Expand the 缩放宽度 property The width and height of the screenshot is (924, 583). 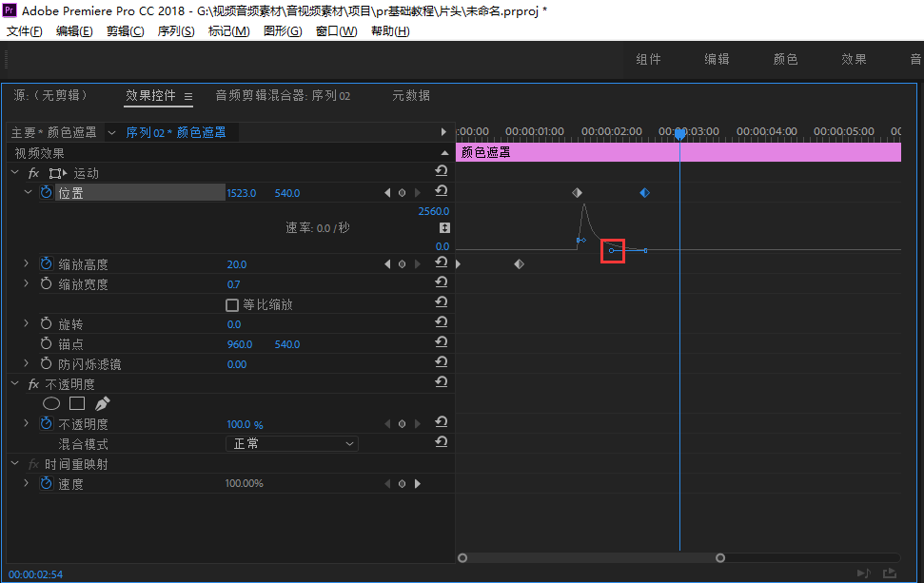(x=26, y=283)
